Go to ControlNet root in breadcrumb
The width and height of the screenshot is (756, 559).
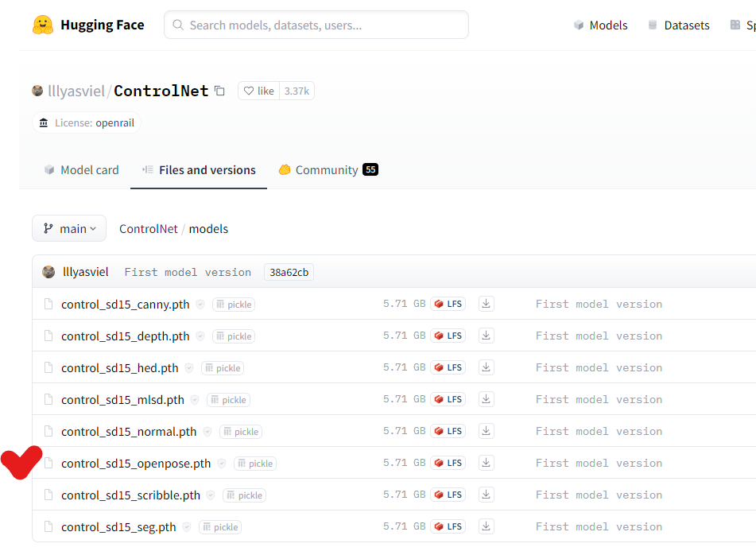click(x=149, y=229)
